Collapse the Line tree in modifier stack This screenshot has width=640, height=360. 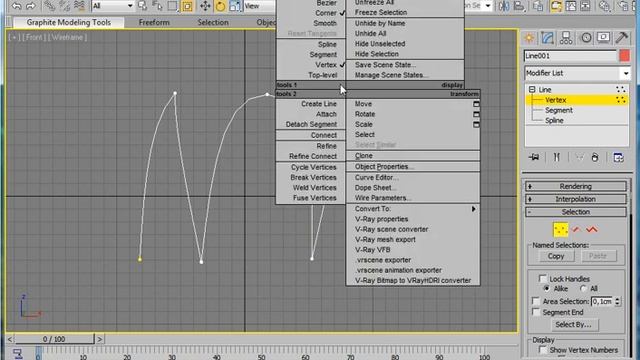532,89
